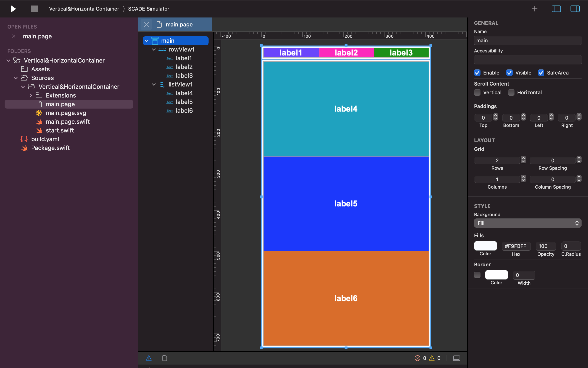Screen dimensions: 588x368
Task: Run the project with Play button
Action: [13, 9]
